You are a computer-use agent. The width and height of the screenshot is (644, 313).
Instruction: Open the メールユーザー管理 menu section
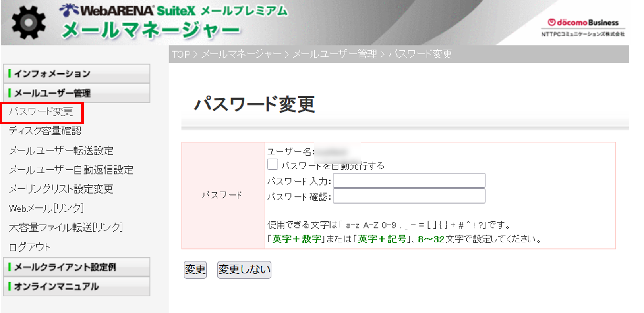point(77,93)
